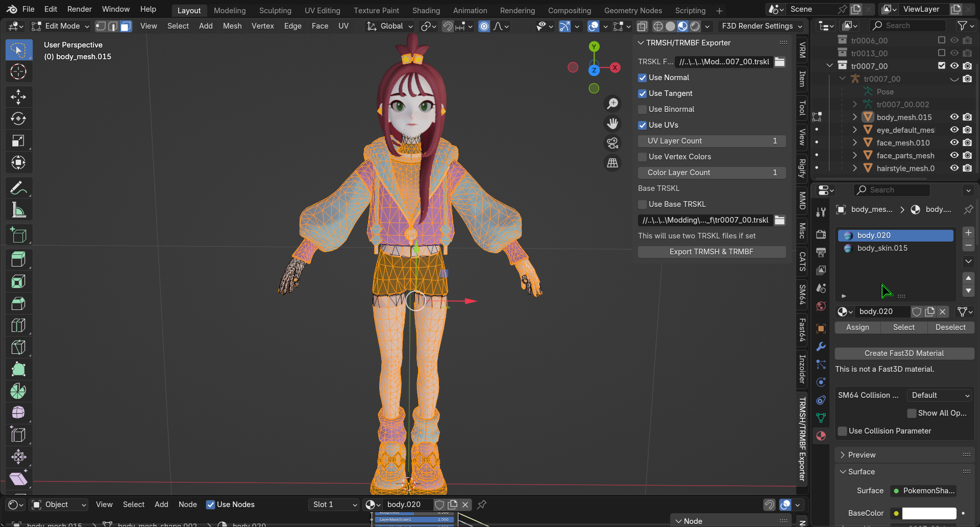Hide body_mesh.015 in viewport
Viewport: 980px width, 527px height.
point(954,117)
